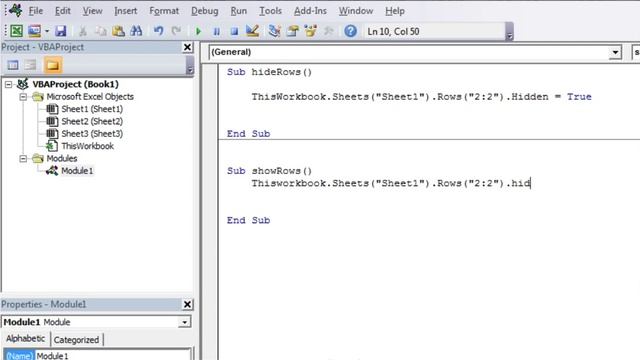This screenshot has width=640, height=360.
Task: Close the Project - VBAProject panel
Action: click(x=187, y=47)
